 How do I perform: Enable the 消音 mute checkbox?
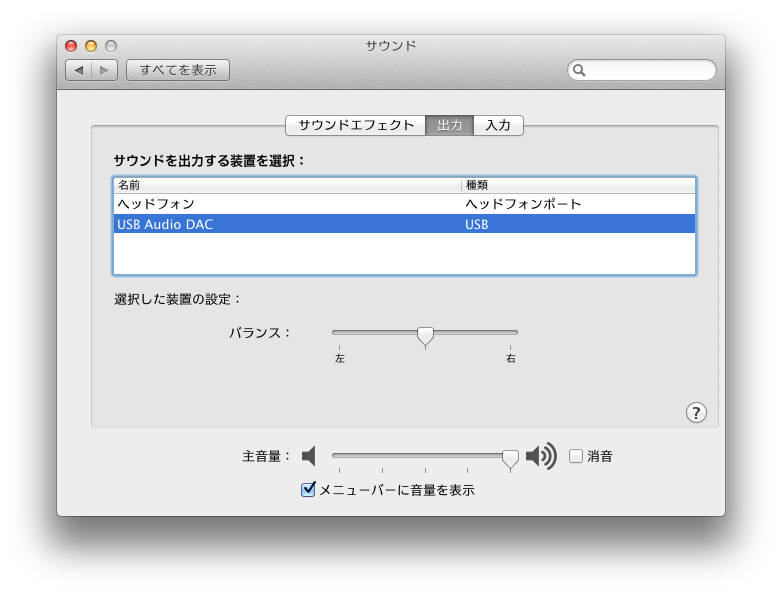576,456
